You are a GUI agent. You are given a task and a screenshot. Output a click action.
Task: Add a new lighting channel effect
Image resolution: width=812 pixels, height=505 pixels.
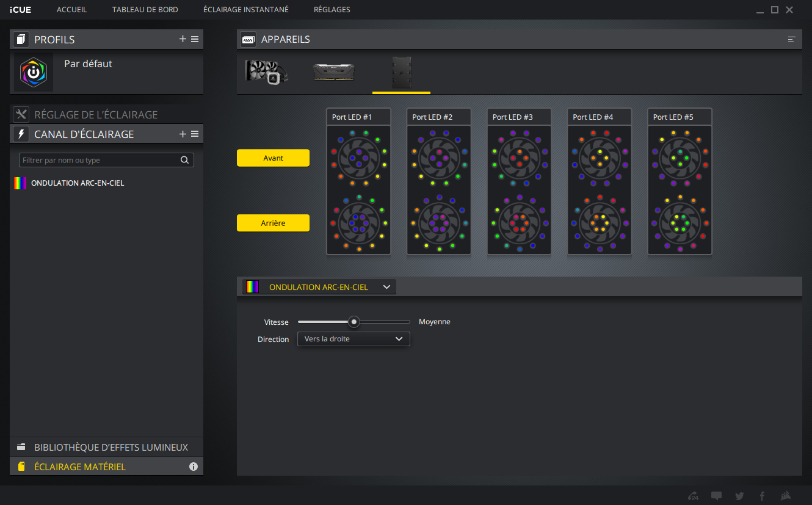click(183, 134)
